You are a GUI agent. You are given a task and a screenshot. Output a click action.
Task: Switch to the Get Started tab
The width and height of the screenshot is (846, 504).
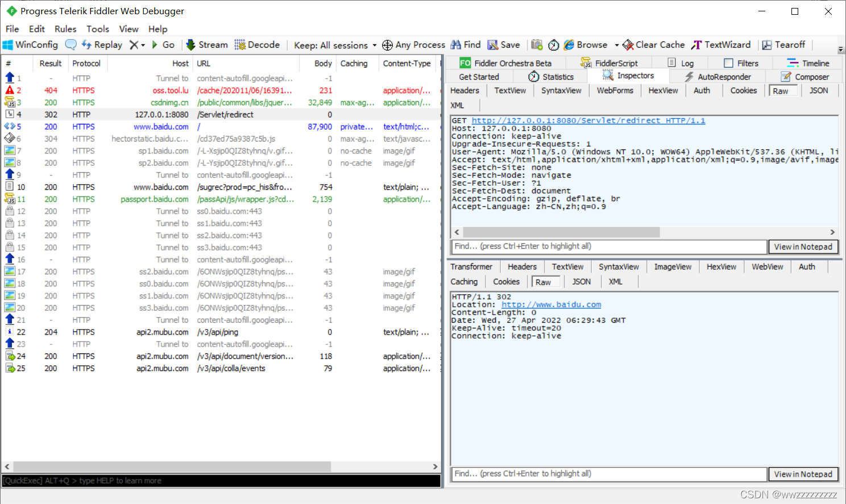pyautogui.click(x=479, y=77)
